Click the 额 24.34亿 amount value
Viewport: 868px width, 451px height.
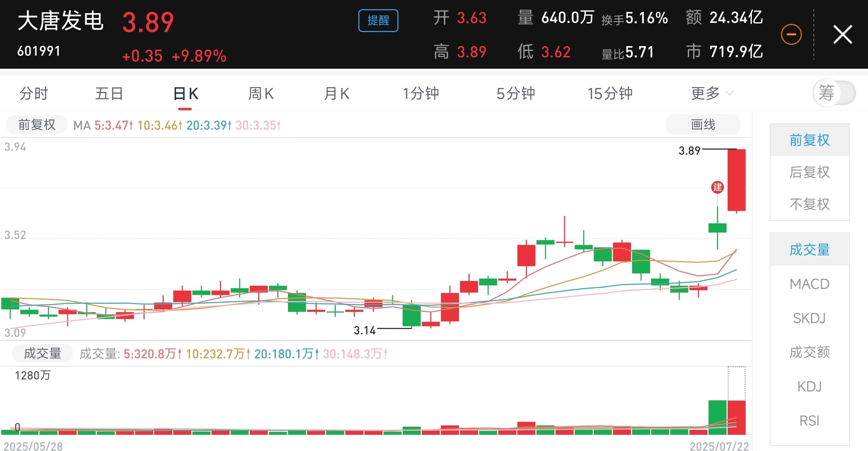pos(724,18)
